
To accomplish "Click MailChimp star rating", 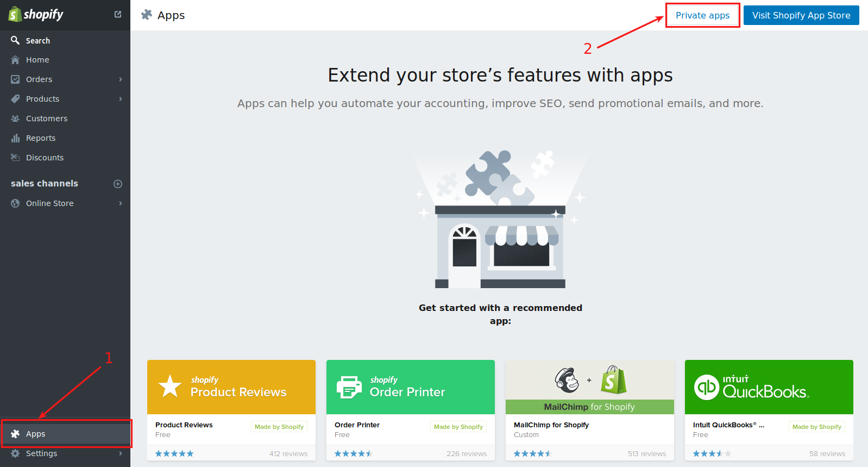I will tap(533, 453).
